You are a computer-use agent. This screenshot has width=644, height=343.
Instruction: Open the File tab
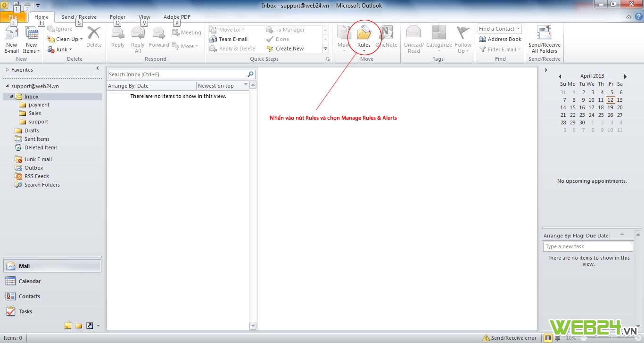[13, 17]
